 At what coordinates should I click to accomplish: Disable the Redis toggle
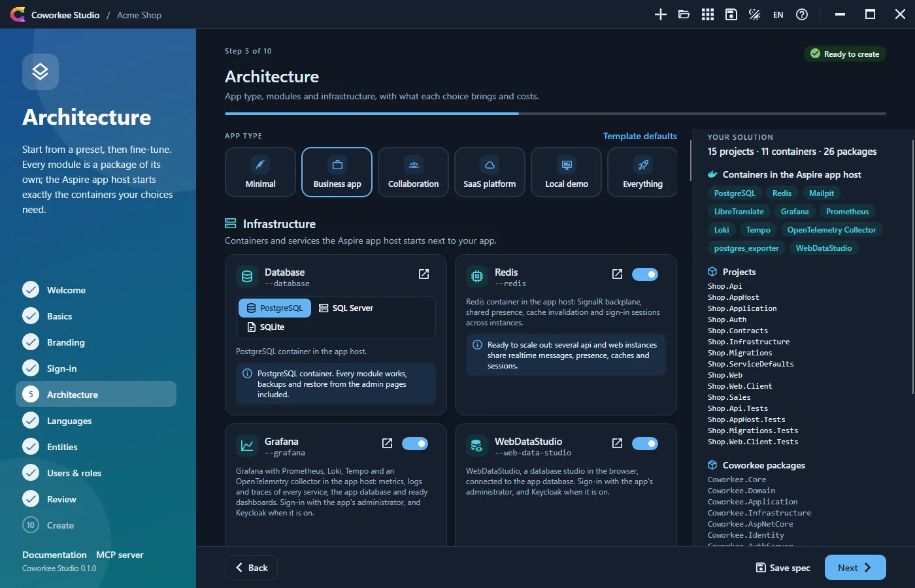click(645, 274)
